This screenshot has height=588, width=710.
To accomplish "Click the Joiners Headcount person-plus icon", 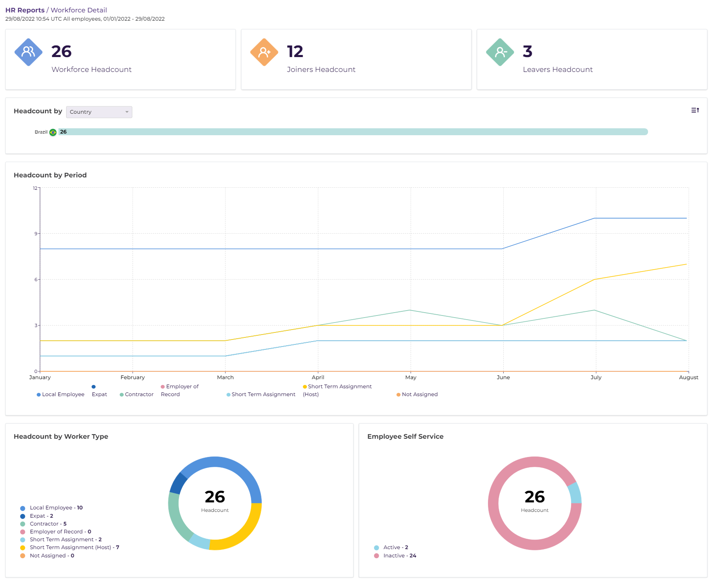I will 264,51.
